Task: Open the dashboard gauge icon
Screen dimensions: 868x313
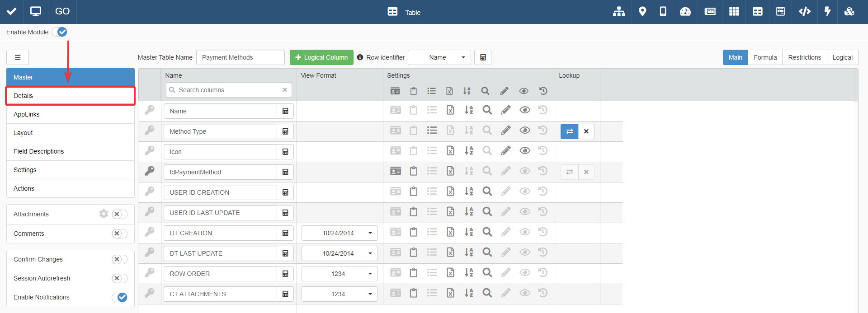Action: pyautogui.click(x=685, y=12)
